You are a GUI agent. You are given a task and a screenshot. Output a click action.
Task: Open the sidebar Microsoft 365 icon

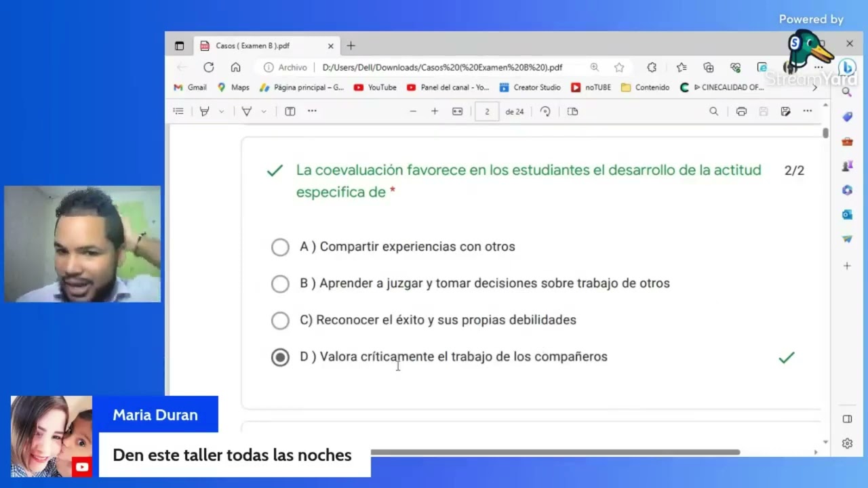point(847,190)
